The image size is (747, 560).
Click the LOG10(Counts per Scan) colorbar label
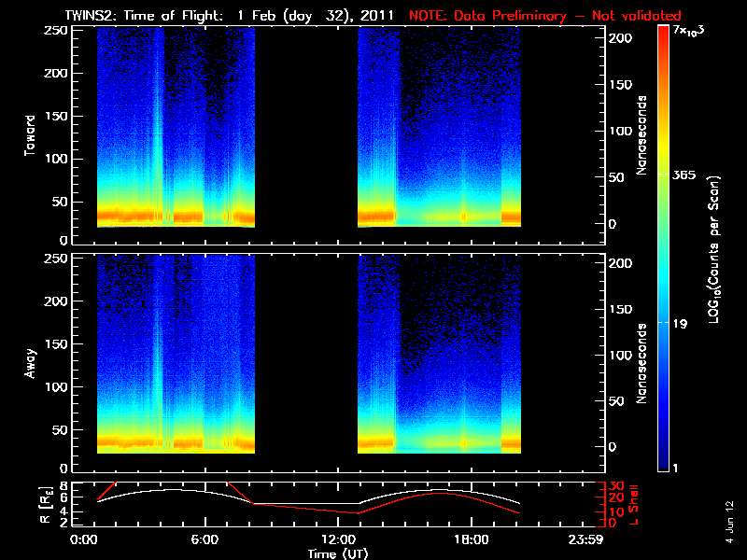pos(714,249)
